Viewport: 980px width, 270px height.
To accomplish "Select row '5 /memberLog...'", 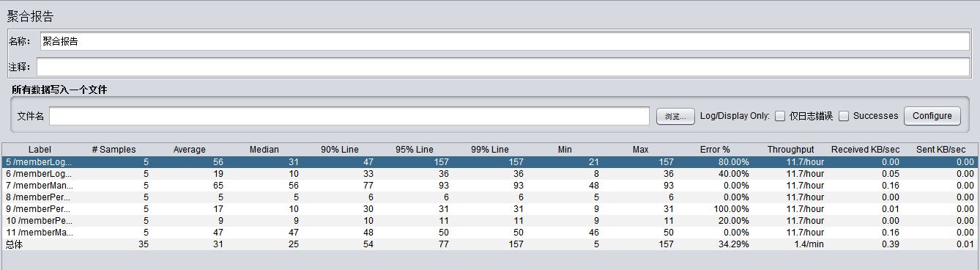I will click(490, 162).
